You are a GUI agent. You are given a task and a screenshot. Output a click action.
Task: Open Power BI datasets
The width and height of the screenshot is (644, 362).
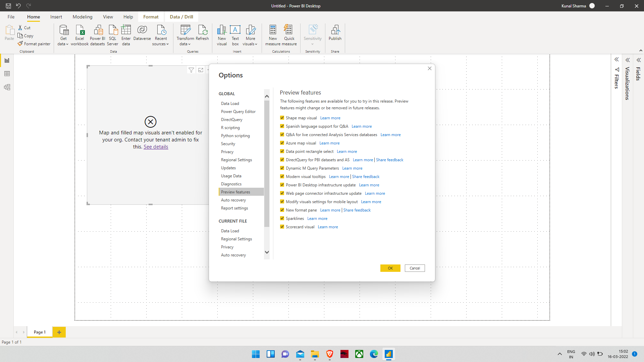tap(98, 35)
